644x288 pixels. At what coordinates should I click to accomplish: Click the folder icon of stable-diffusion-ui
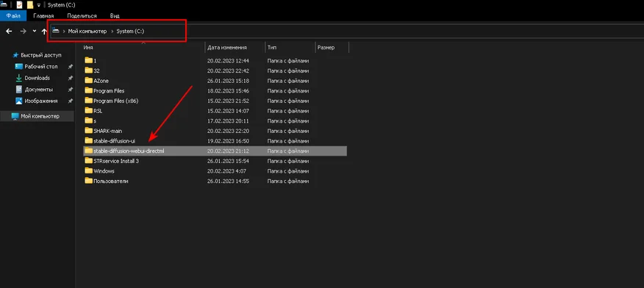(88, 141)
